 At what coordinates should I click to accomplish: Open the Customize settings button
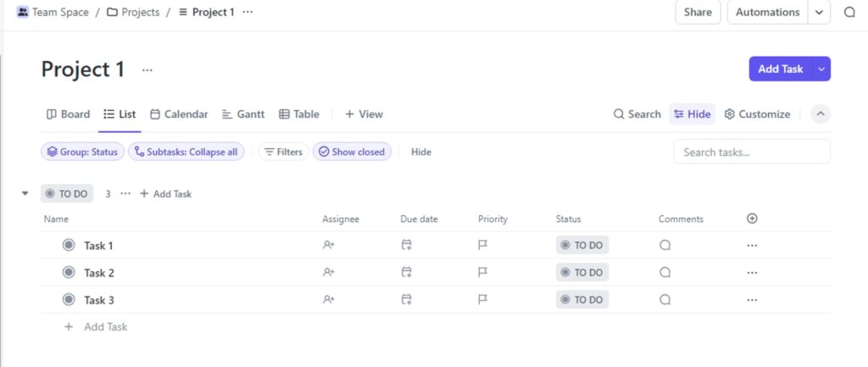(x=757, y=114)
